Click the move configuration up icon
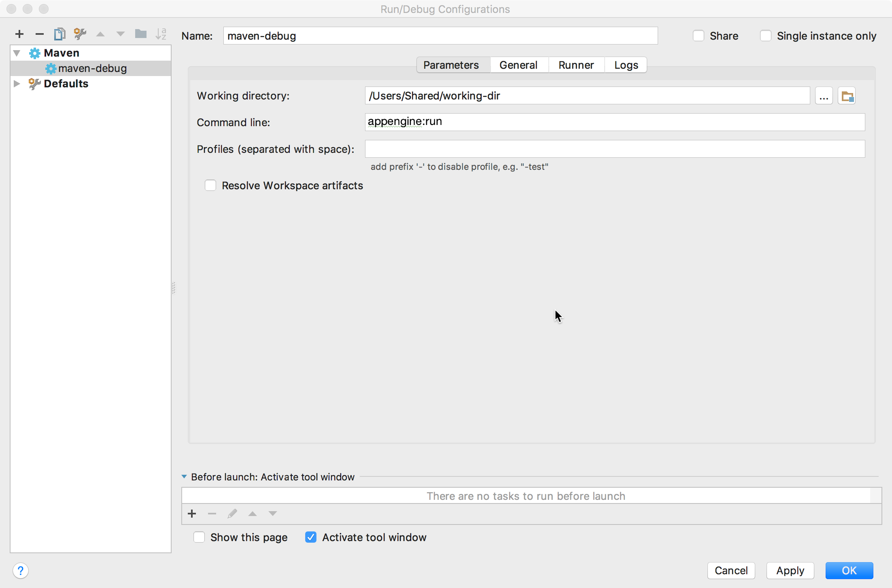The width and height of the screenshot is (892, 588). point(102,34)
